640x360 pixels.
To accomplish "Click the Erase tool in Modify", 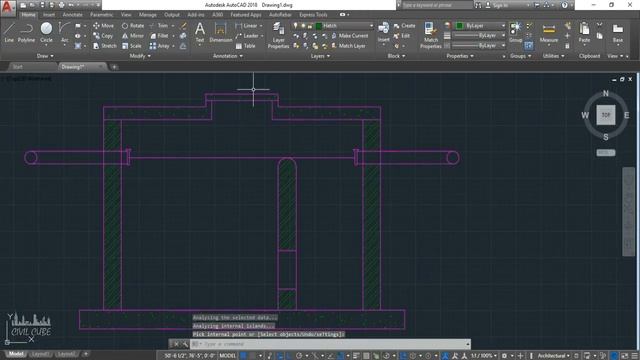I will point(183,26).
